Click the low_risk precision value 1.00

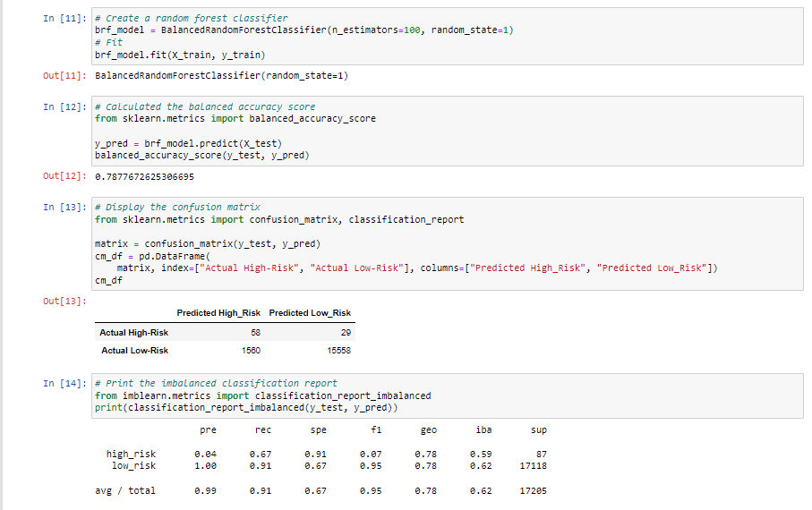[206, 466]
